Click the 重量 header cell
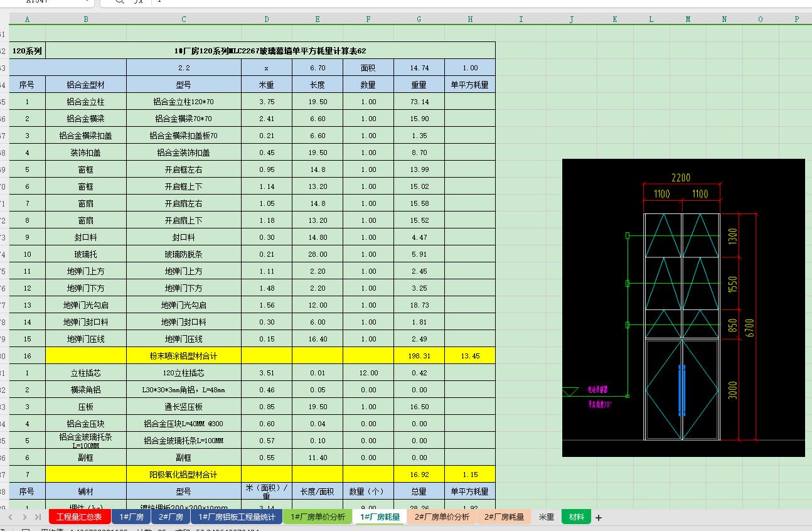Screen dimensions: 812x531 [419, 85]
